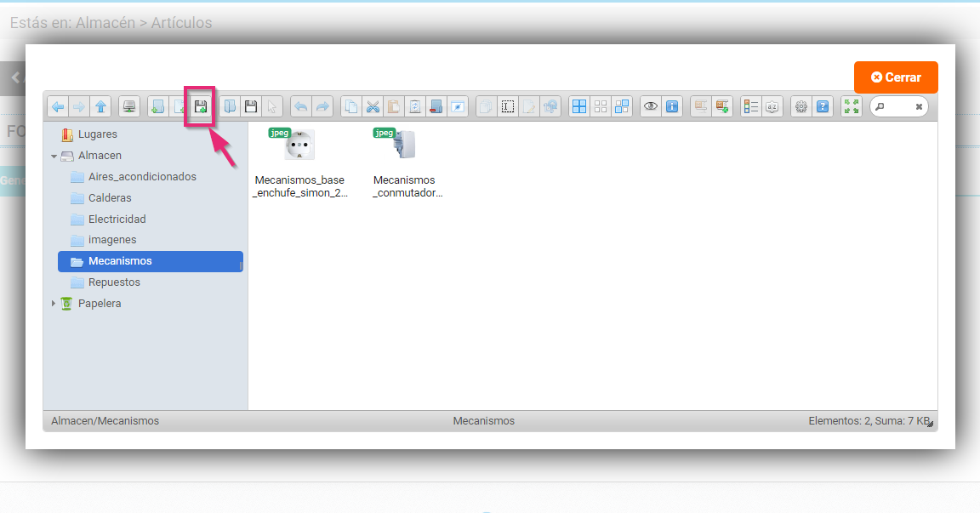Show file information using the info icon

click(673, 106)
